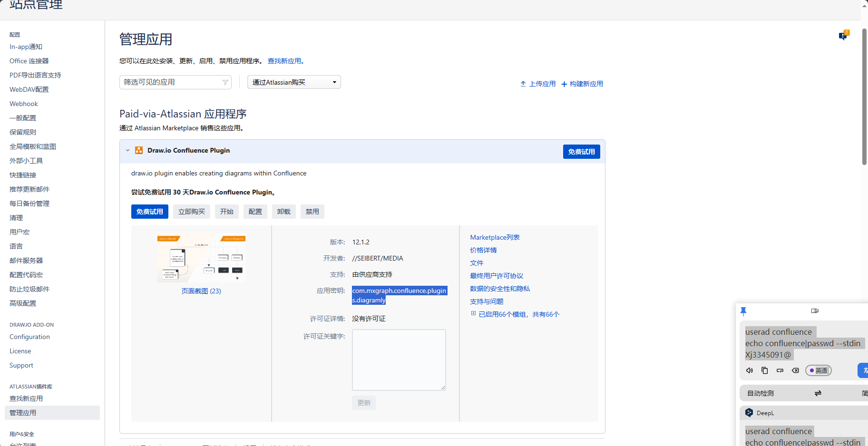This screenshot has width=868, height=446.
Task: Click the 免费试用 button below plugin description
Action: coord(149,212)
